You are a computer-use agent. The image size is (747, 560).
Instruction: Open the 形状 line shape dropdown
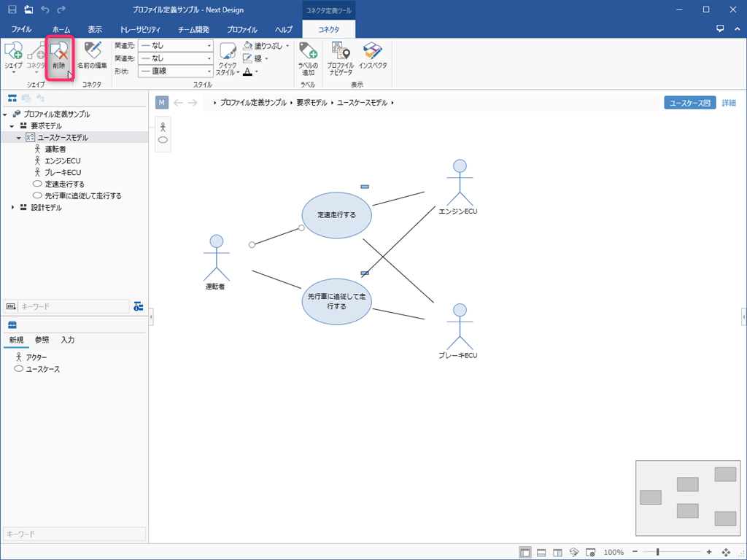coord(175,71)
